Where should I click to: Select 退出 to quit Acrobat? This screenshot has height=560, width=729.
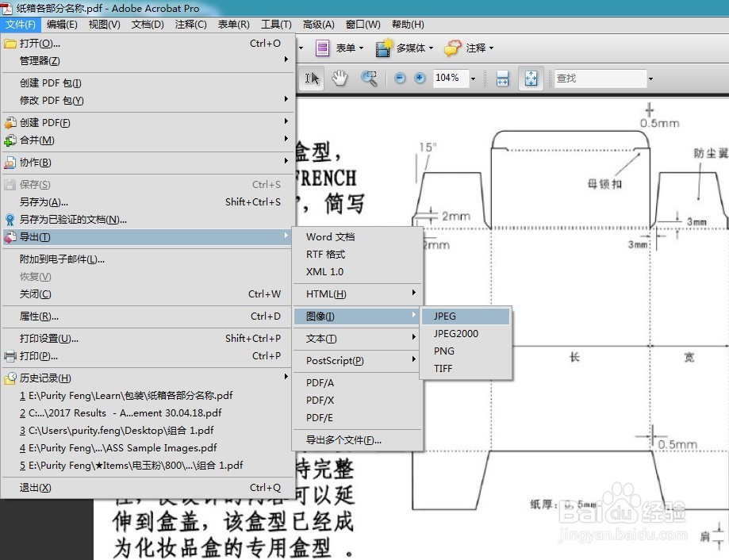click(x=149, y=488)
